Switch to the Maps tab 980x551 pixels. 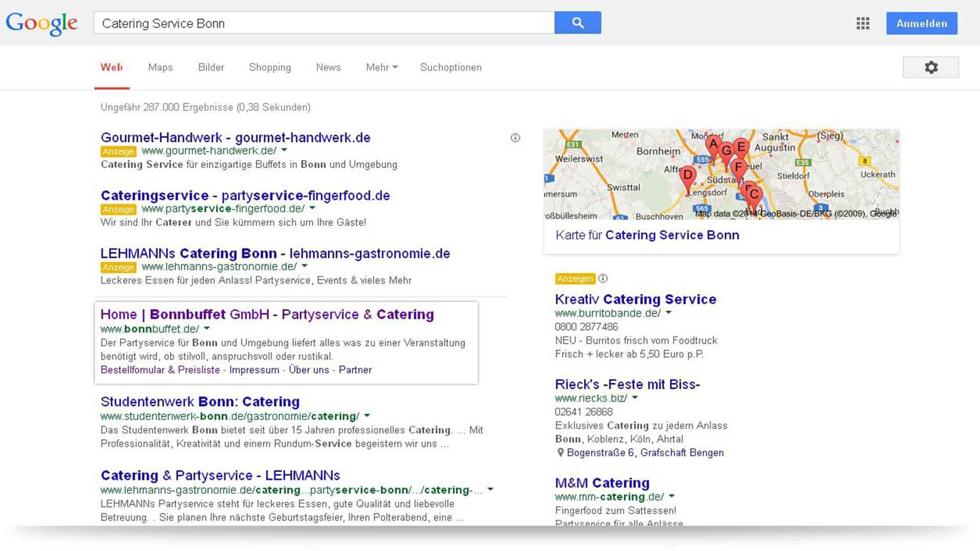click(x=160, y=67)
